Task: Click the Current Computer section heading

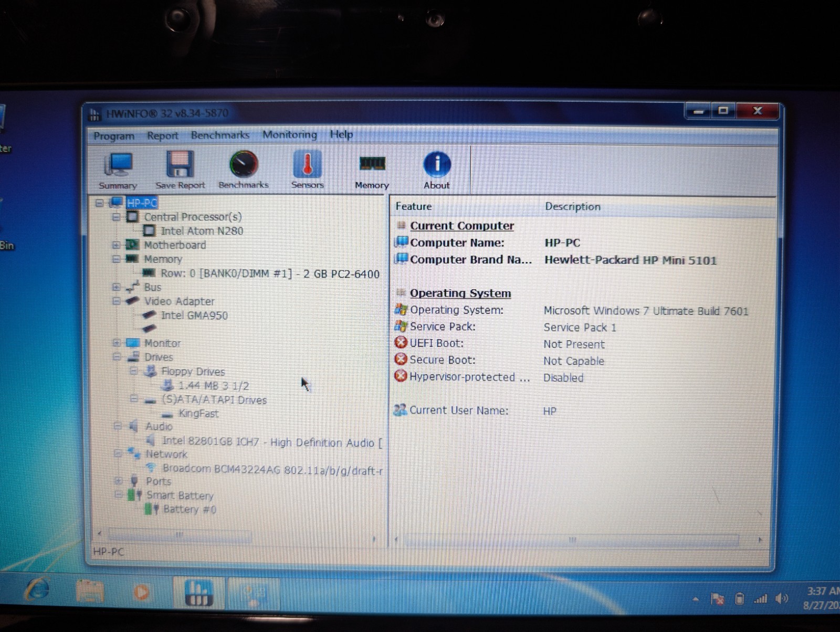Action: click(x=462, y=226)
